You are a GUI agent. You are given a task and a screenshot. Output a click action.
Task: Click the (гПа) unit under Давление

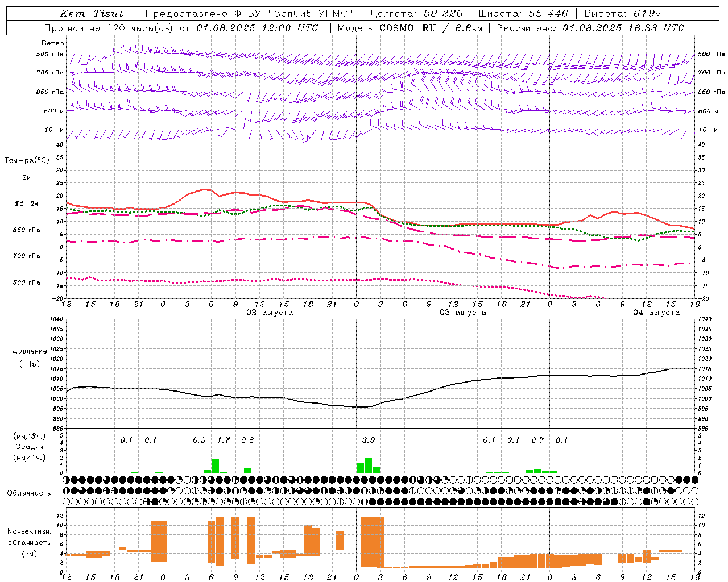(x=30, y=364)
